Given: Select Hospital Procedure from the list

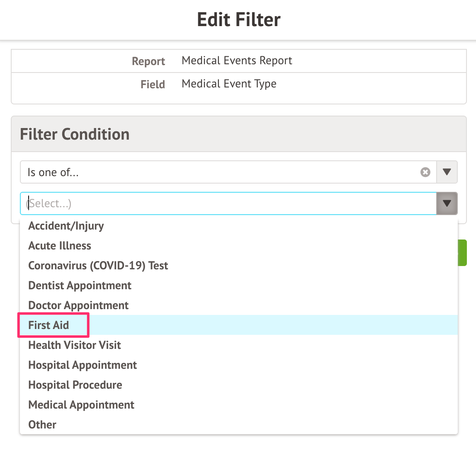Looking at the screenshot, I should click(75, 385).
